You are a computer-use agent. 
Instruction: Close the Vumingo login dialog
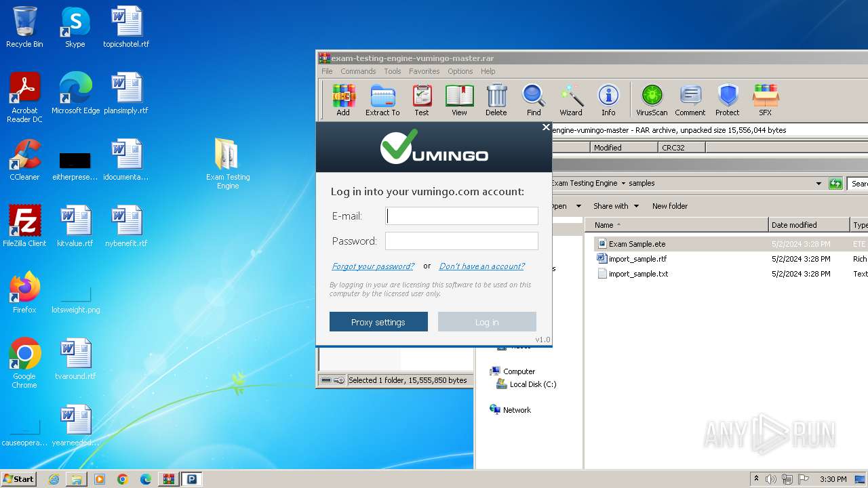pos(546,127)
